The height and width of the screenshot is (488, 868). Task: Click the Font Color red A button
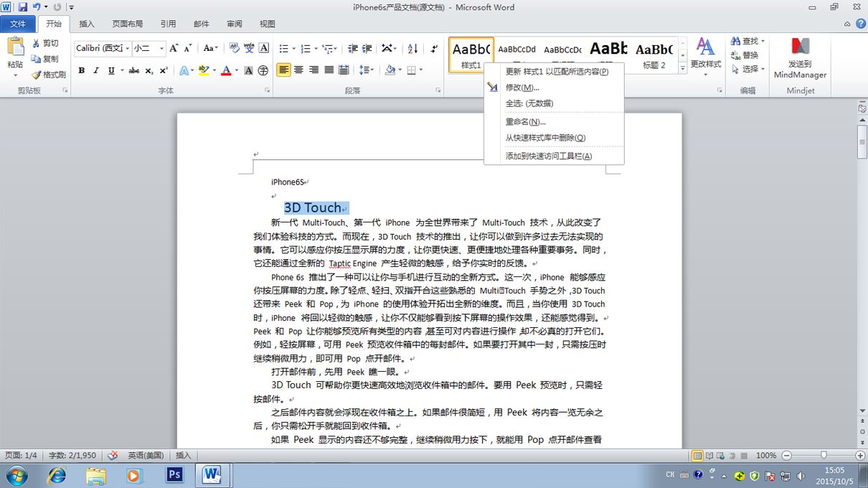(226, 70)
